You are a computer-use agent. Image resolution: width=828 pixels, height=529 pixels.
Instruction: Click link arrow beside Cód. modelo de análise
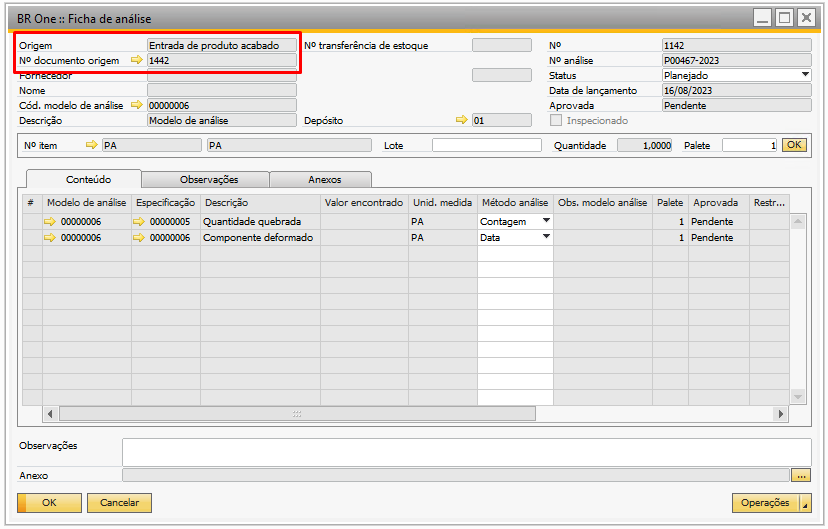coord(137,105)
